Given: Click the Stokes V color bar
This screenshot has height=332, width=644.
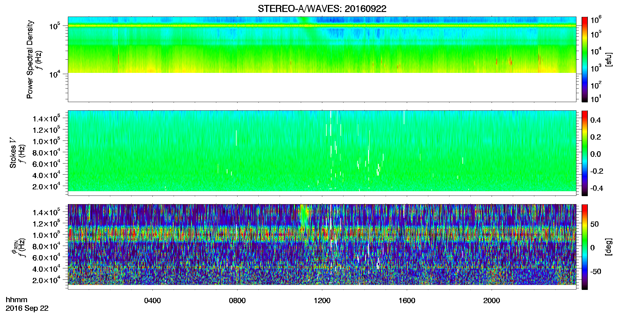Looking at the screenshot, I should pos(585,153).
